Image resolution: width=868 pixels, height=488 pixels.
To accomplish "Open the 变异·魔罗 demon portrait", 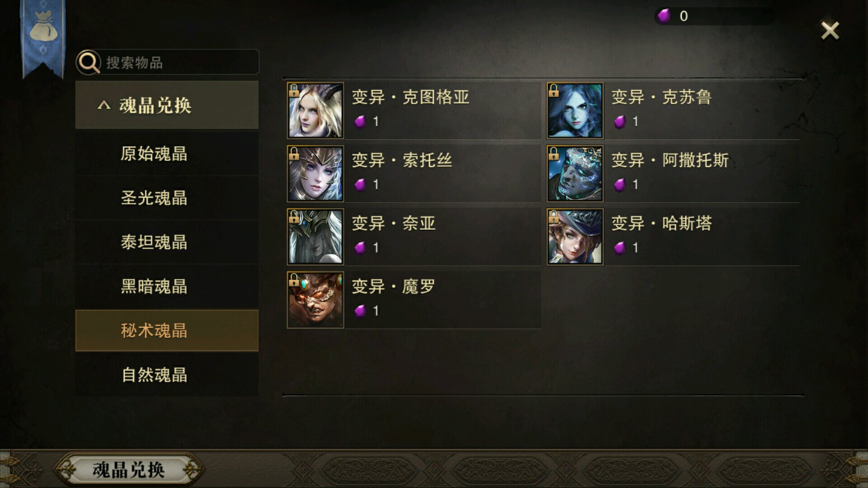I will pos(316,300).
